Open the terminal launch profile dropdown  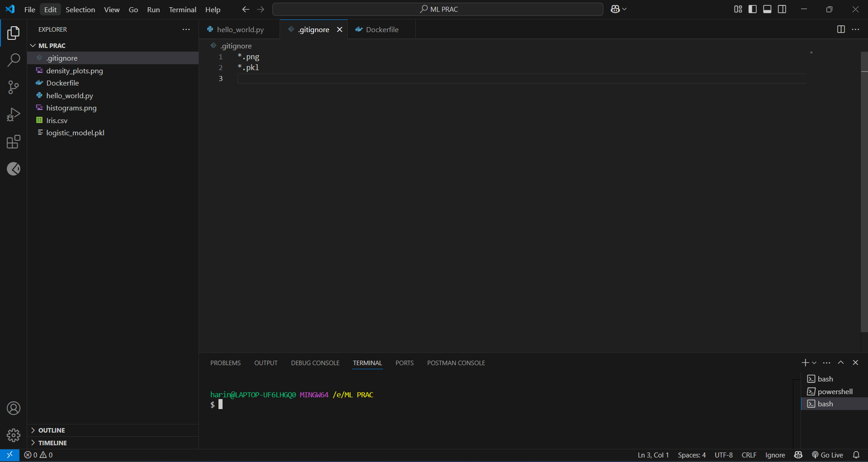(x=814, y=362)
